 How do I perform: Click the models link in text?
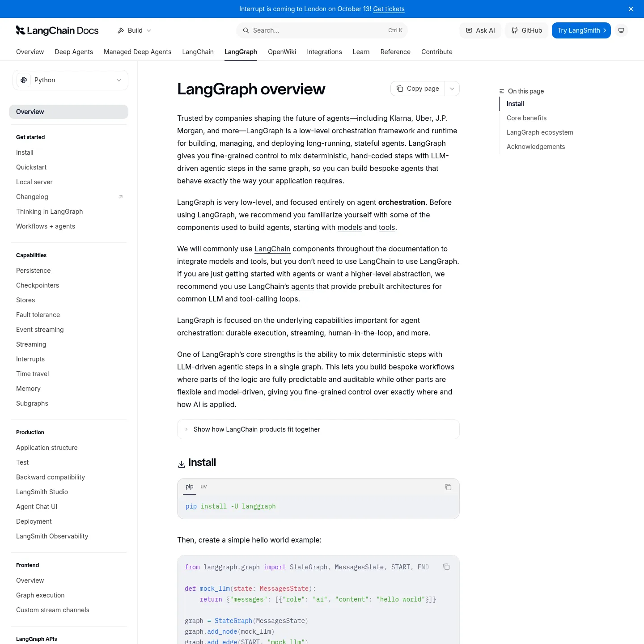[350, 227]
